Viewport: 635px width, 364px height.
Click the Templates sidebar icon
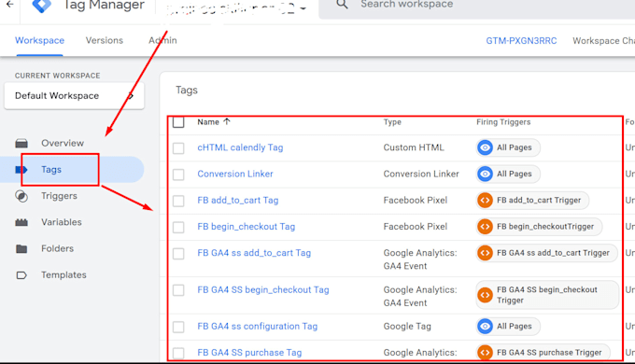pos(21,275)
